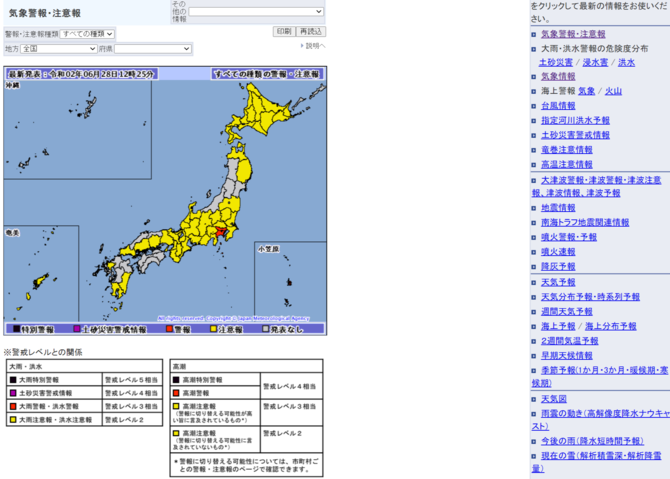The height and width of the screenshot is (479, 670).
Task: Expand the 警報・注意報種類 dropdown
Action: point(87,33)
